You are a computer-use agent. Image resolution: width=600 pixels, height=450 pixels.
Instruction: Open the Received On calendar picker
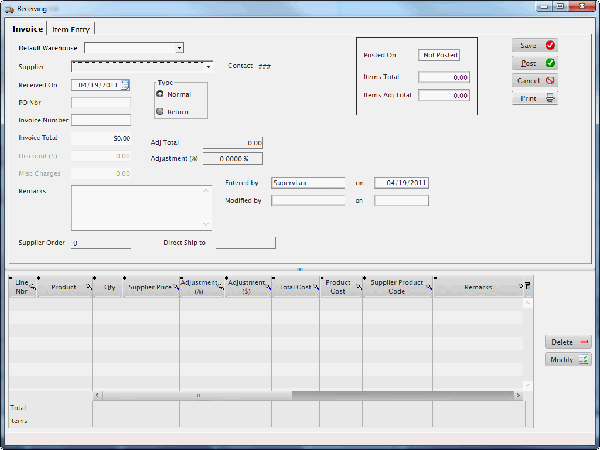pyautogui.click(x=125, y=85)
